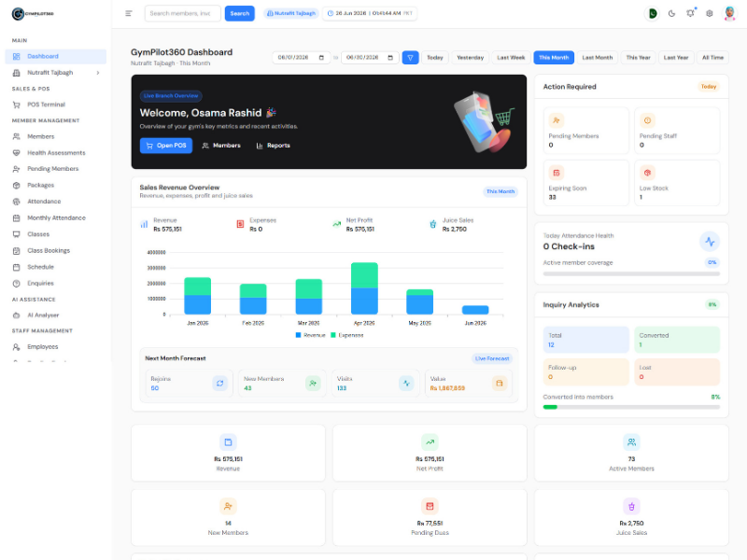Click the Expenses legend green swatch
The width and height of the screenshot is (747, 560).
pos(333,335)
